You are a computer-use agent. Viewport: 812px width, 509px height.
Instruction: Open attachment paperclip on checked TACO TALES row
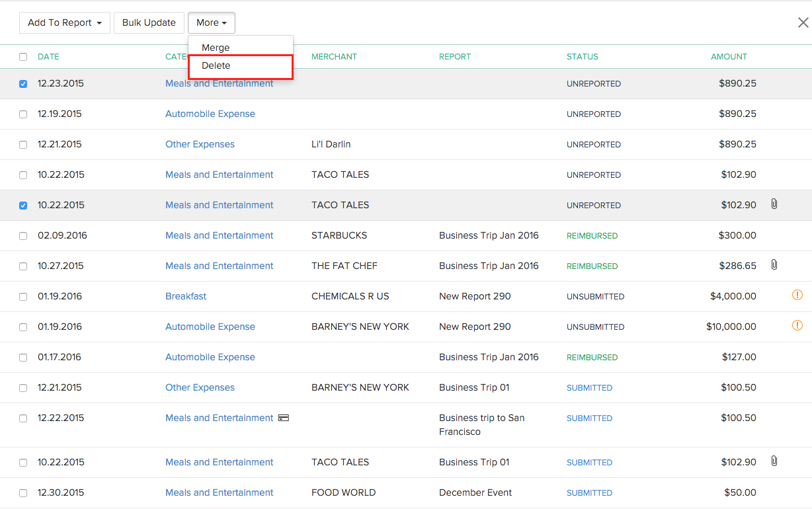[774, 204]
